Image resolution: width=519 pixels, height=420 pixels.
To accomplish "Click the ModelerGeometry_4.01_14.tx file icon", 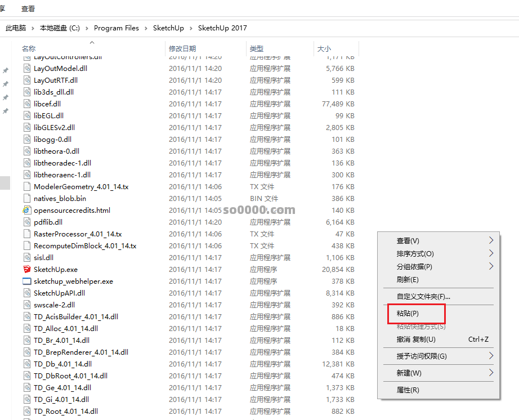I will pyautogui.click(x=27, y=187).
